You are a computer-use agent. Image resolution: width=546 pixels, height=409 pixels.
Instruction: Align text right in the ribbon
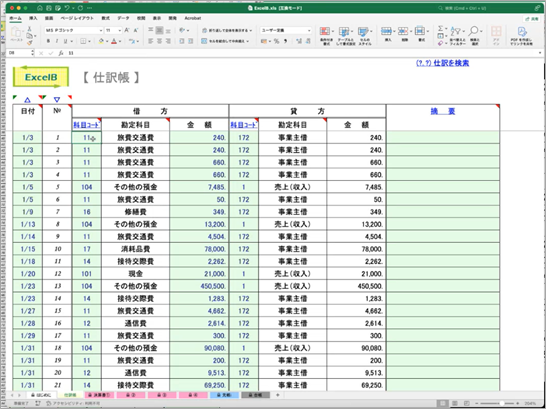(168, 41)
